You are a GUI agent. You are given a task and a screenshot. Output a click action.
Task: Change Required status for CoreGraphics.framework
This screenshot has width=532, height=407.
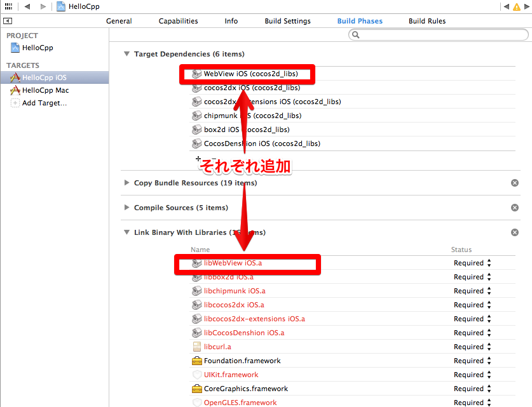click(472, 389)
